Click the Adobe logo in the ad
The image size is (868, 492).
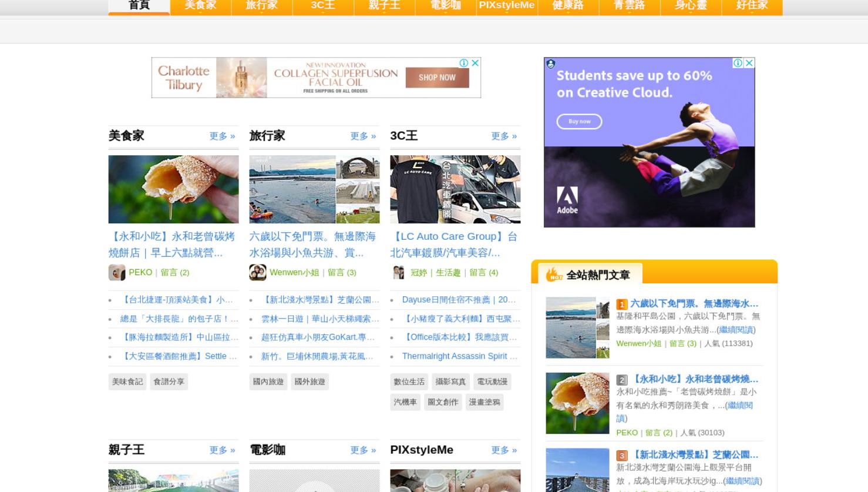(x=567, y=200)
